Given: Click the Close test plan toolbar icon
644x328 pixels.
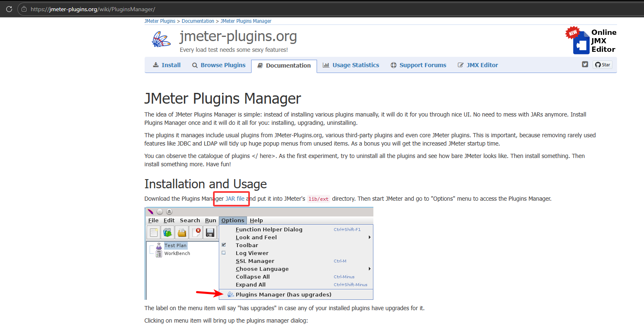Looking at the screenshot, I should click(196, 233).
